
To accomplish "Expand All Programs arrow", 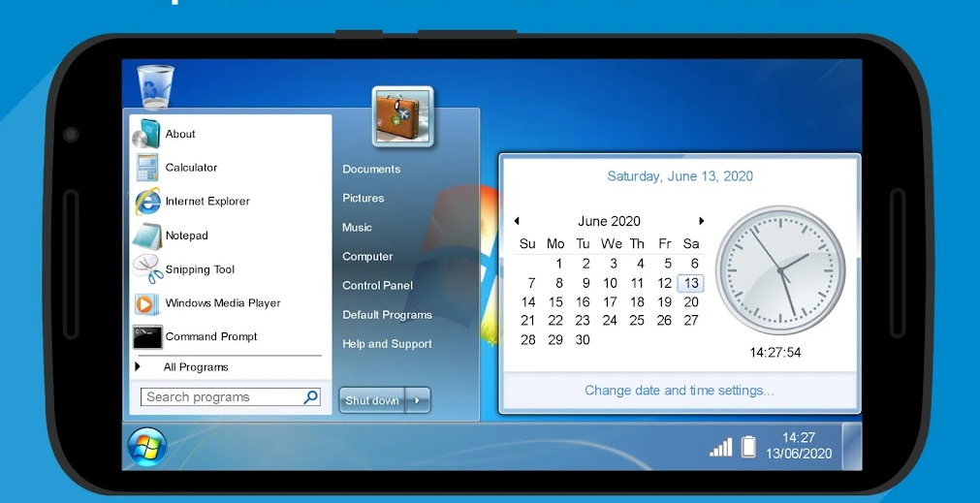I will coord(138,366).
